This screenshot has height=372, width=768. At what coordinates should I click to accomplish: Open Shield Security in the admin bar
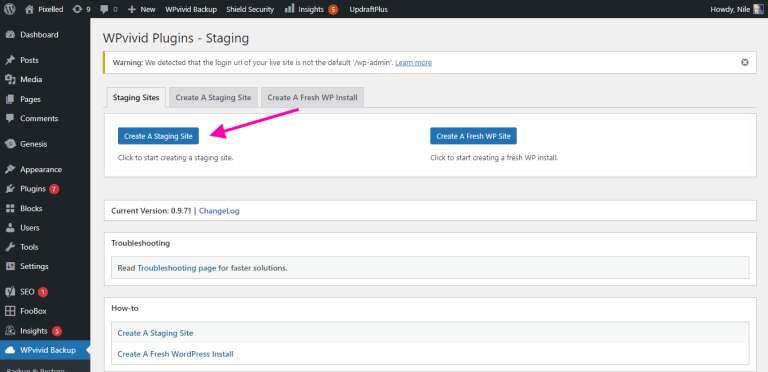(x=250, y=9)
